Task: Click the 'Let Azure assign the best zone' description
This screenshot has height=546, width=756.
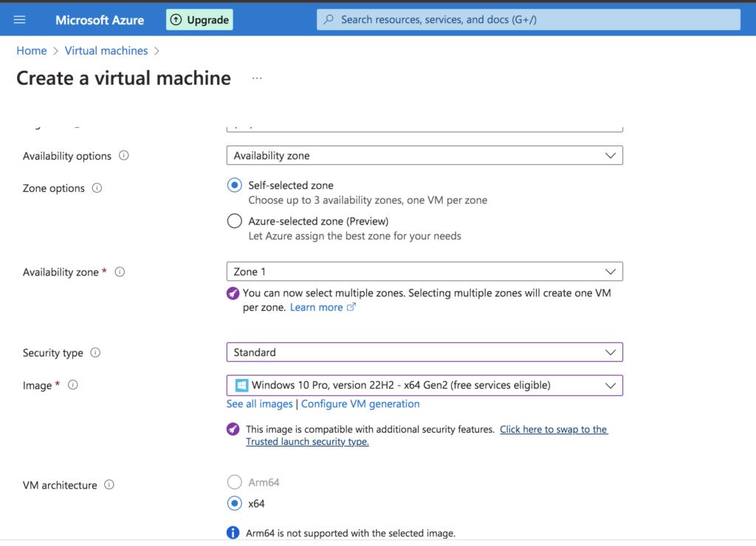Action: (355, 236)
